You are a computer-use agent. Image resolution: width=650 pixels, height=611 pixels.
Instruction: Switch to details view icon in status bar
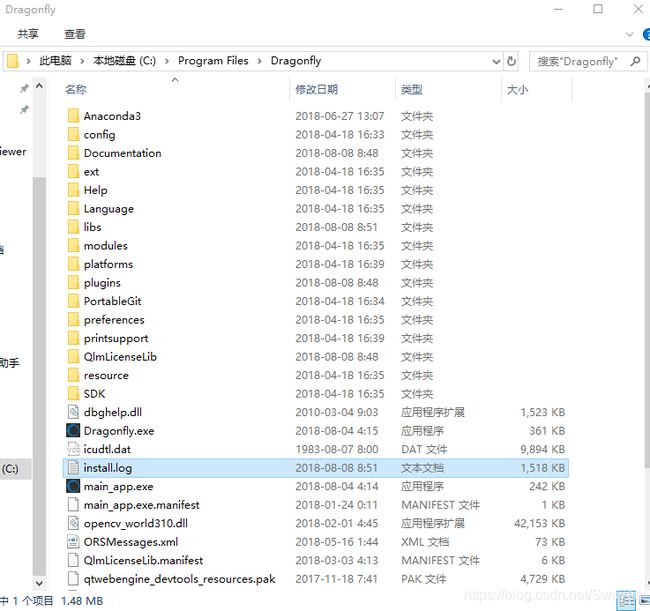626,600
